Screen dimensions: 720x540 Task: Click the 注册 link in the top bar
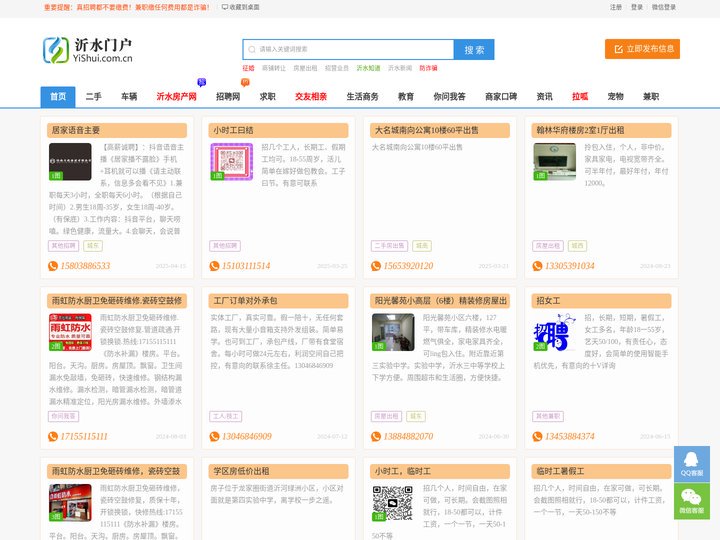pyautogui.click(x=616, y=7)
